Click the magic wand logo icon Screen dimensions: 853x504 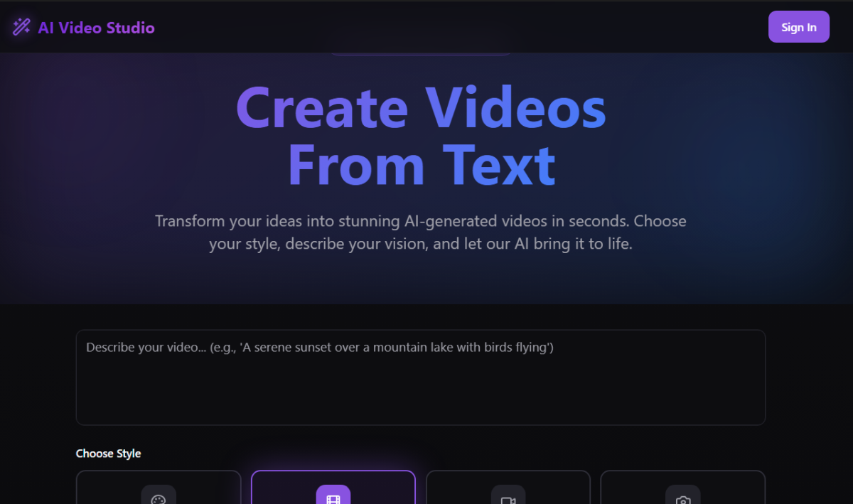(21, 28)
